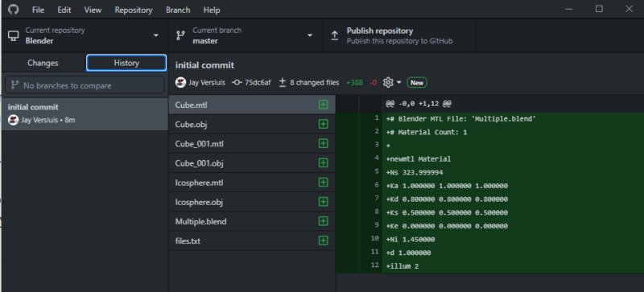The image size is (644, 292).
Task: Switch to the Changes tab
Action: point(43,63)
